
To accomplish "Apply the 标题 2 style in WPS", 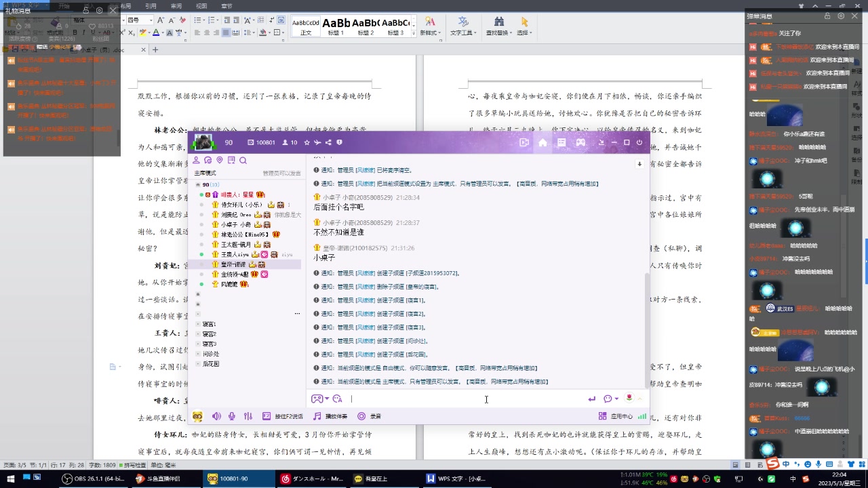I will point(366,26).
